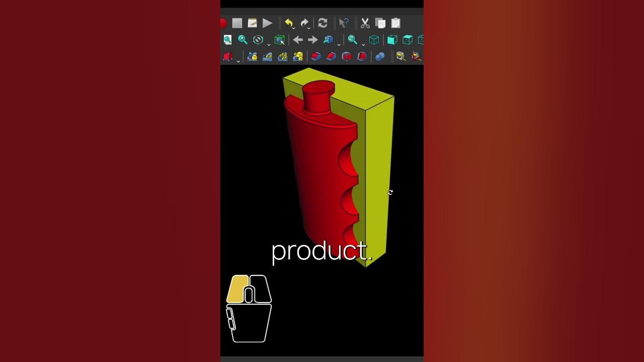
Task: Click the blue linked object cube icon
Action: [329, 40]
